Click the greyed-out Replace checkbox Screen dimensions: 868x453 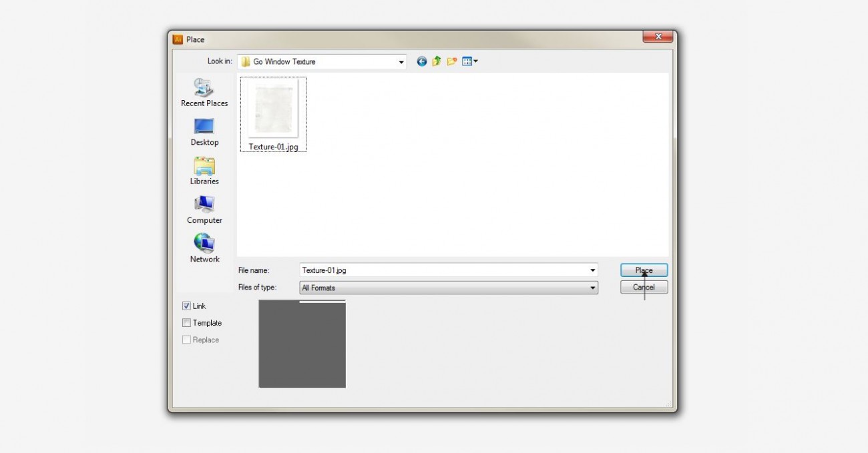click(x=186, y=340)
